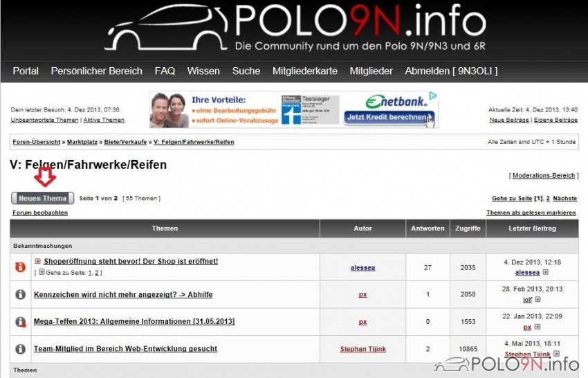Open the Mitglieder list
This screenshot has width=588, height=378.
(371, 71)
